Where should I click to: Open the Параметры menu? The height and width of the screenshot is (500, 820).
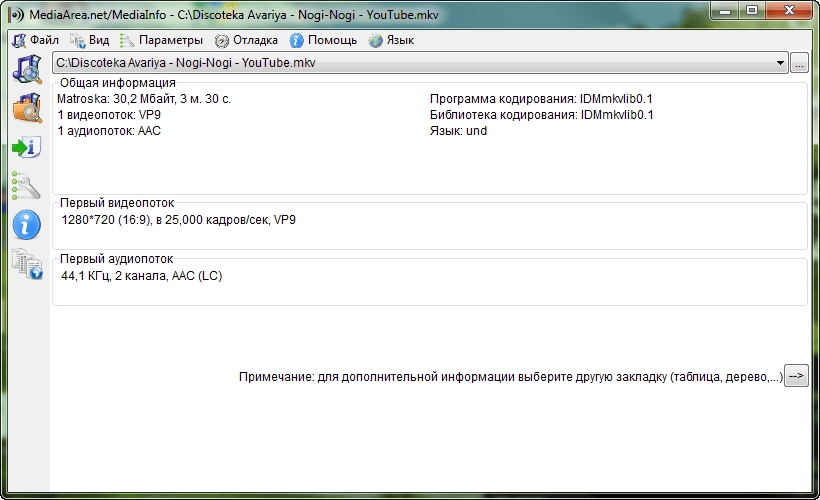[x=161, y=40]
